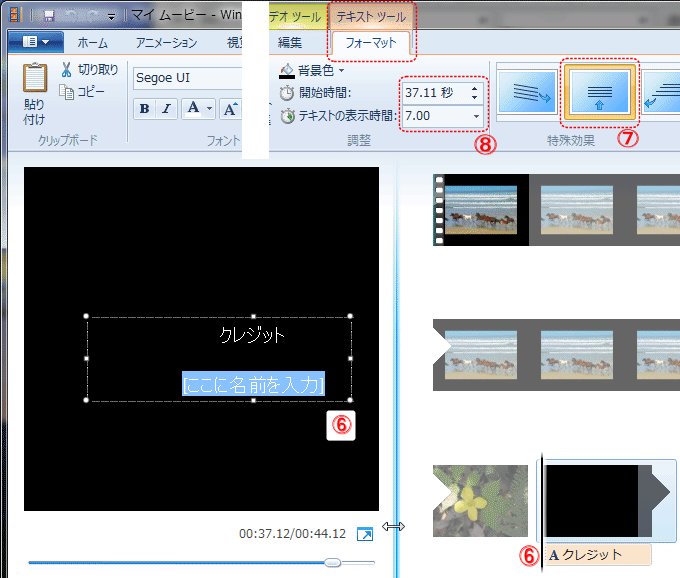The image size is (680, 578).
Task: Open the background color (背景色) menu
Action: pyautogui.click(x=312, y=71)
